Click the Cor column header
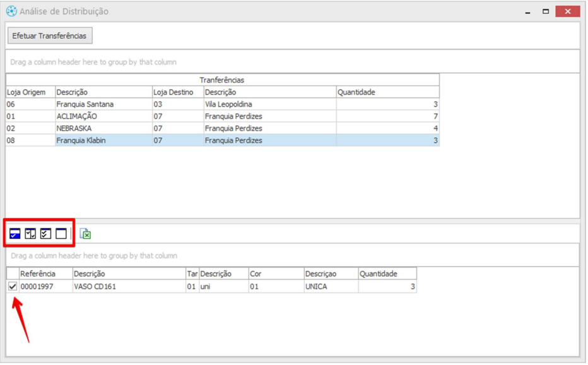 click(x=276, y=274)
